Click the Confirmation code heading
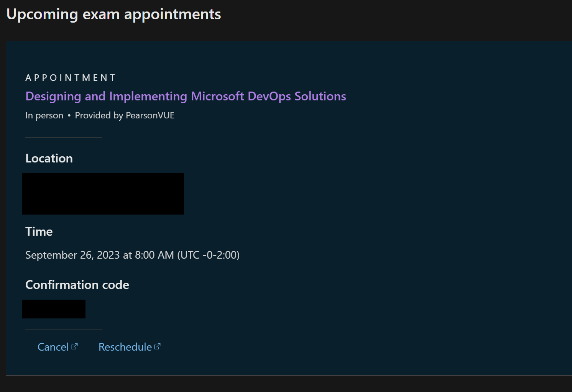 pos(77,285)
